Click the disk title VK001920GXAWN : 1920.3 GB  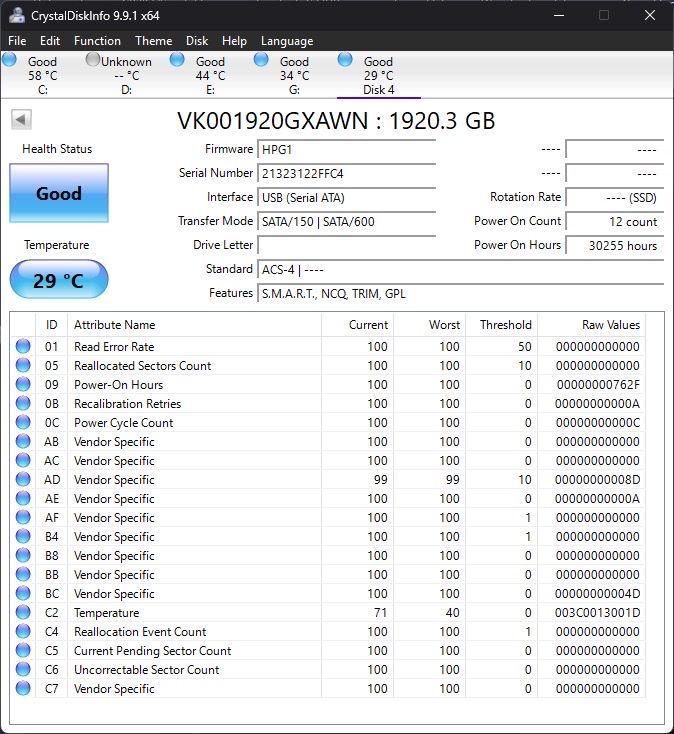click(336, 121)
